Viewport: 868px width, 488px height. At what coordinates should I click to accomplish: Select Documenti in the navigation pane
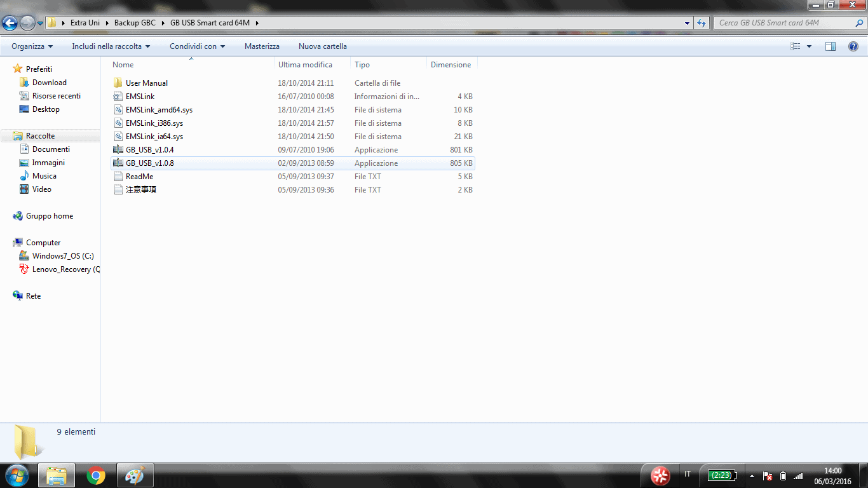[x=51, y=149]
